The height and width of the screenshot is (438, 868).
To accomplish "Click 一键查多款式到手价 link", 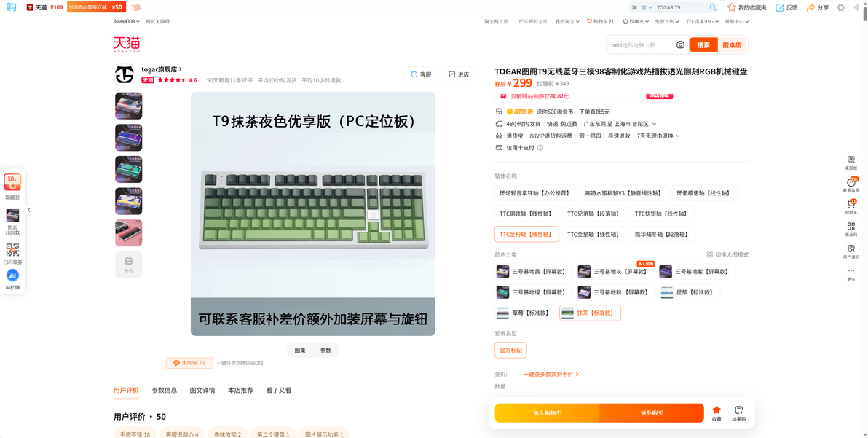I will [x=551, y=375].
